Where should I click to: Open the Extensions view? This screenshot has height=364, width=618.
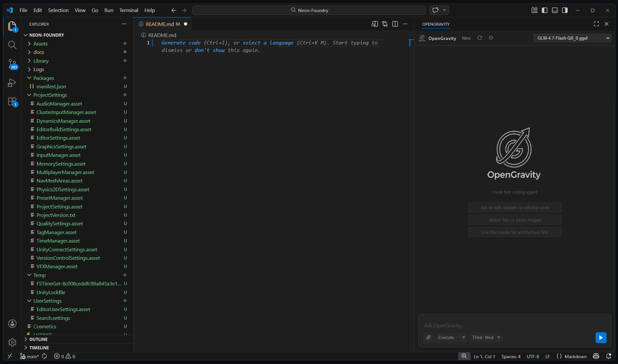click(12, 101)
